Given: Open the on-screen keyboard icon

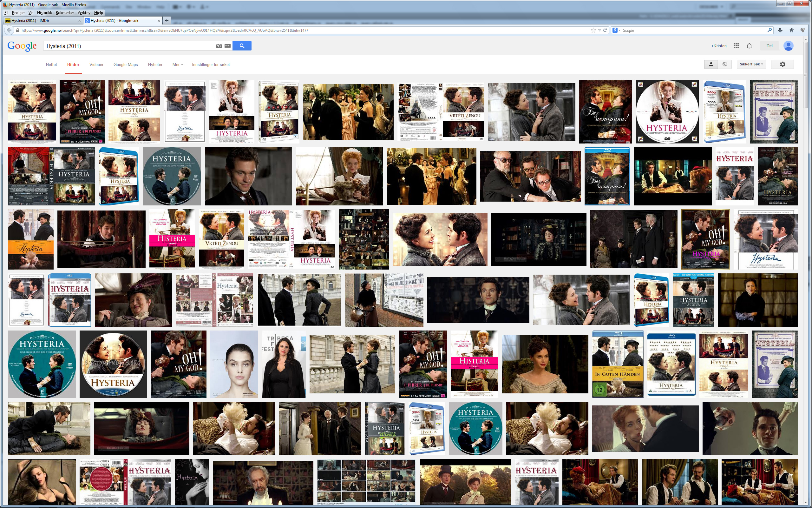Looking at the screenshot, I should (227, 46).
